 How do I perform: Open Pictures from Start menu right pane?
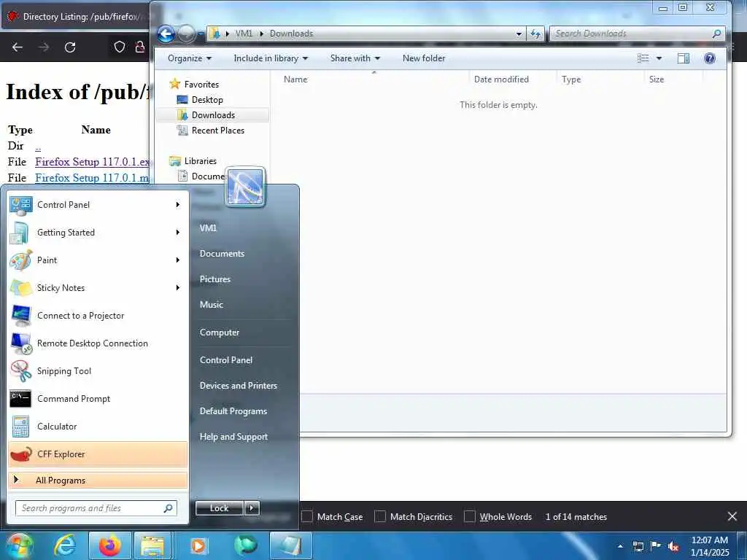[x=215, y=279]
